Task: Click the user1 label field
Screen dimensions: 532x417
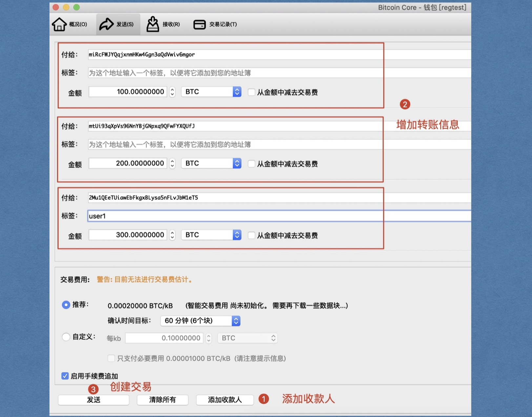Action: 279,216
